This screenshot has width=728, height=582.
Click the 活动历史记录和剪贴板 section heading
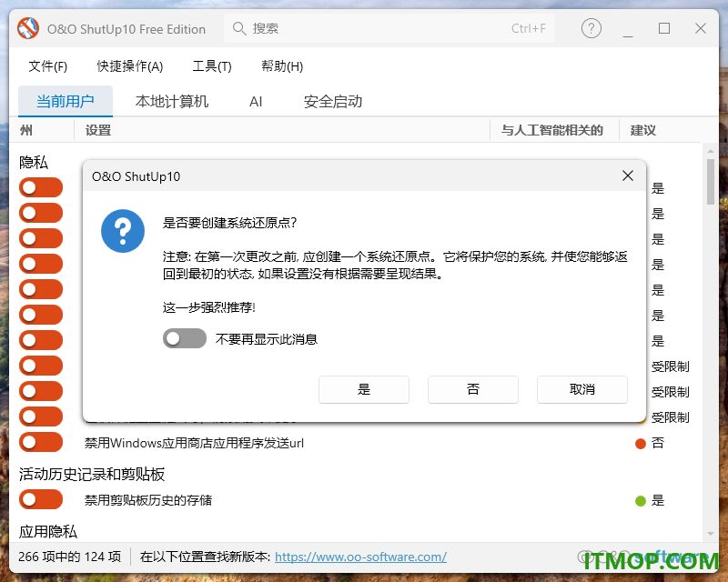92,475
